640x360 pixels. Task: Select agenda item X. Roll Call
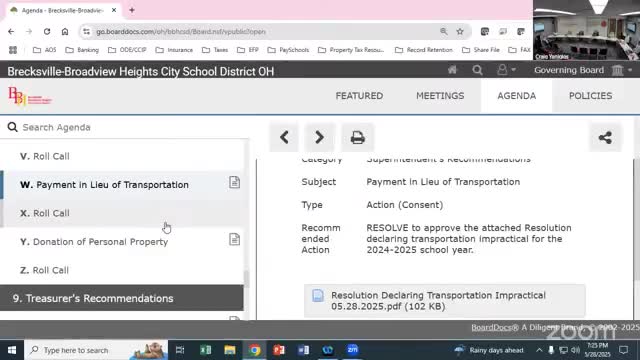click(122, 213)
